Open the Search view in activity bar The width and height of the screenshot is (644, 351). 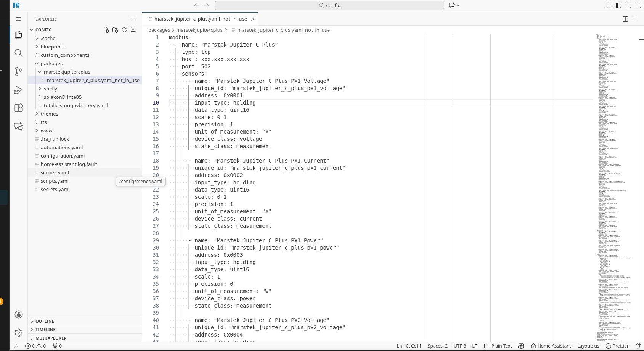click(x=18, y=53)
